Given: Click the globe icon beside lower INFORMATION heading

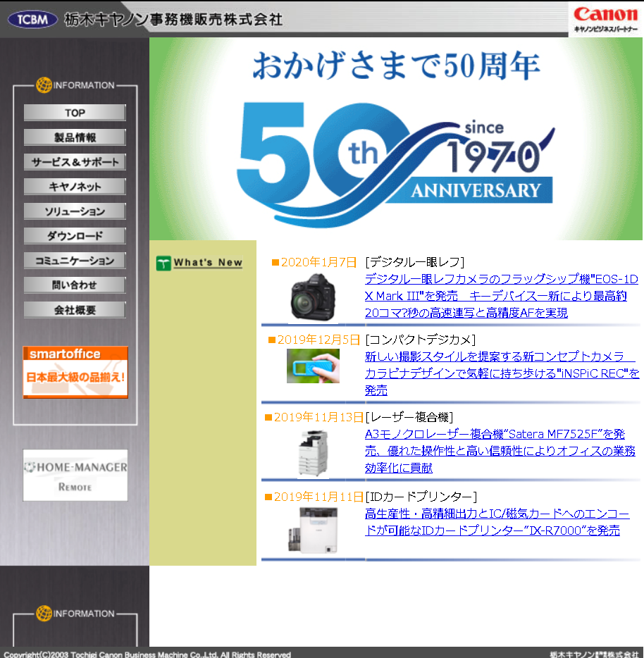Looking at the screenshot, I should 44,613.
